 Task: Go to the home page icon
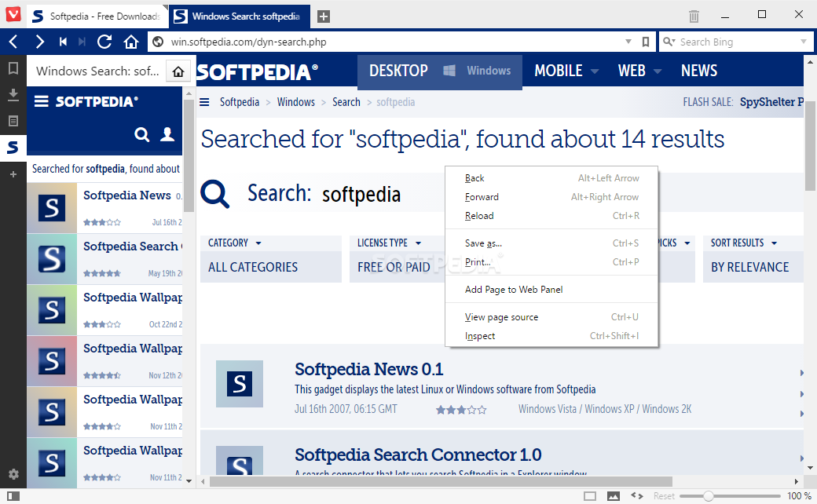[130, 42]
